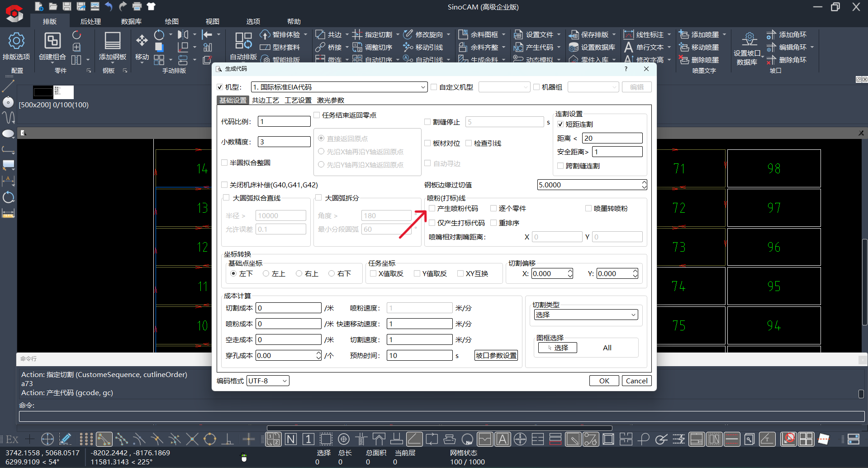Click 图框选择 选择 button
This screenshot has height=468, width=868.
click(557, 348)
